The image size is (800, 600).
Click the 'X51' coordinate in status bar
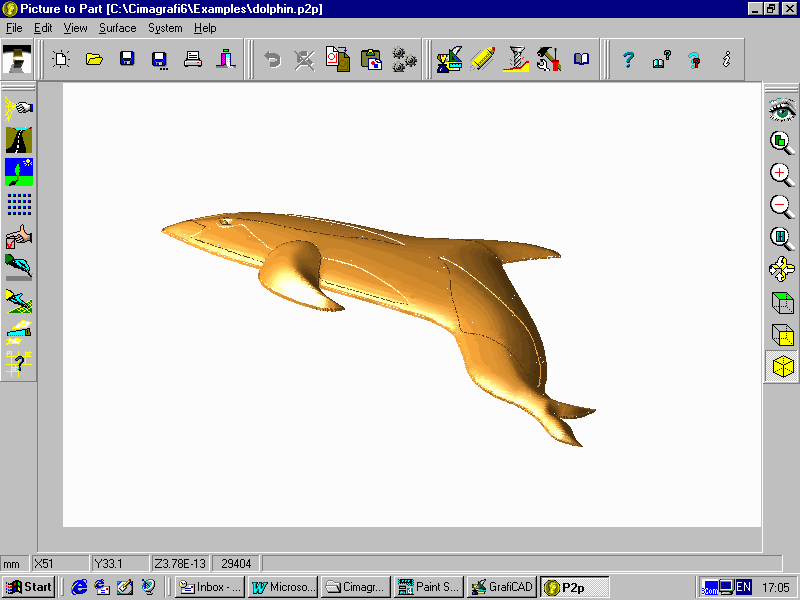[60, 564]
